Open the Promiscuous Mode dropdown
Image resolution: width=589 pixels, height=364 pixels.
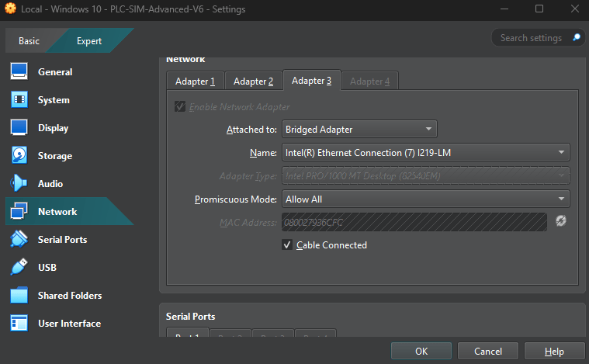pos(425,199)
